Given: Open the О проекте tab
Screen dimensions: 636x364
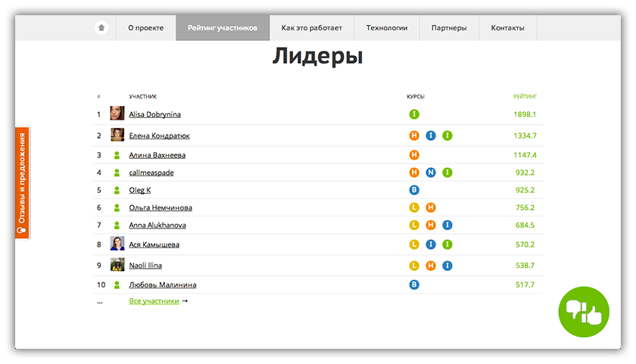Looking at the screenshot, I should pos(146,28).
